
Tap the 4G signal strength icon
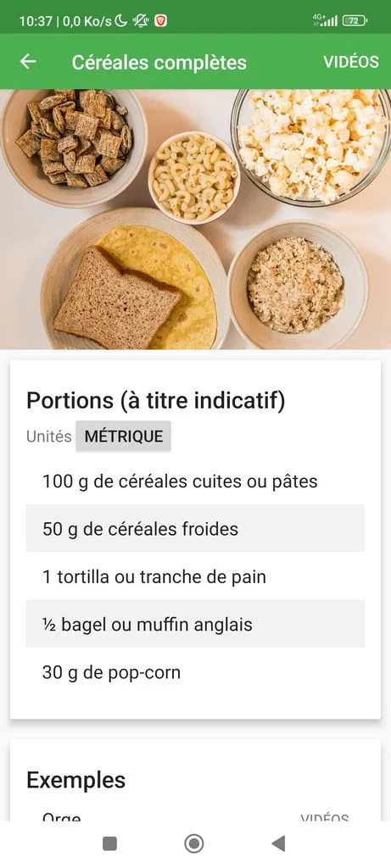tap(325, 21)
